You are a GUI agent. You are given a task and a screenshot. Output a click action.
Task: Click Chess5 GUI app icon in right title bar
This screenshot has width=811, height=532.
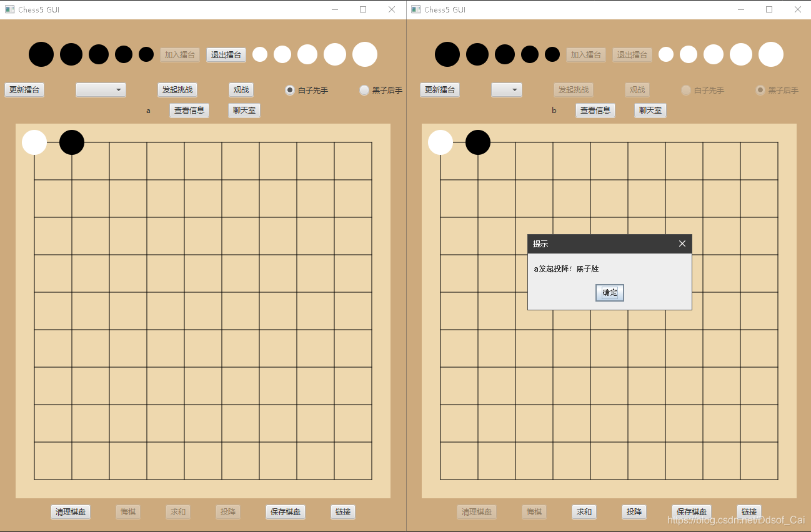(x=415, y=9)
